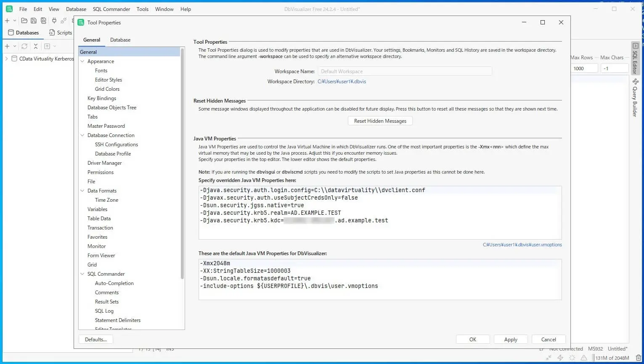
Task: Open the dropdown arrow beside main toolbar plus
Action: (x=15, y=21)
